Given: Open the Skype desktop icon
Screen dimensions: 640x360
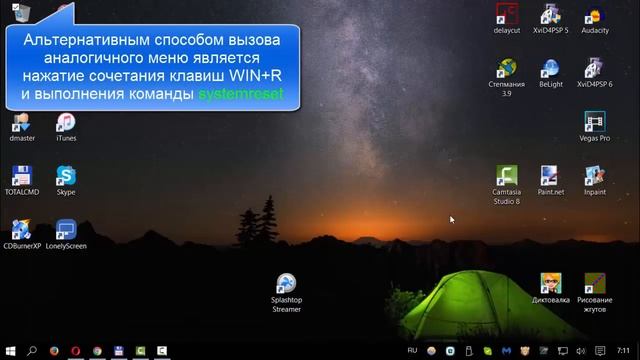Looking at the screenshot, I should click(x=66, y=180).
